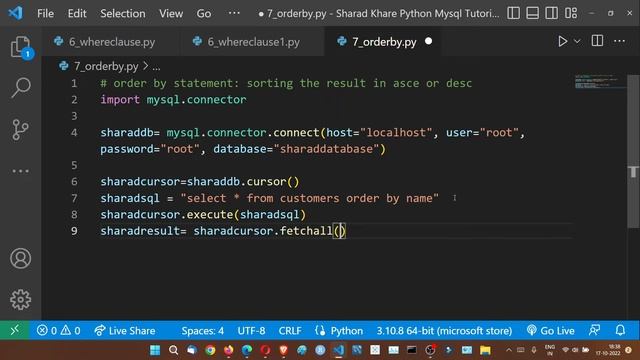Open Windows Start menu
The width and height of the screenshot is (640, 360).
(x=155, y=350)
